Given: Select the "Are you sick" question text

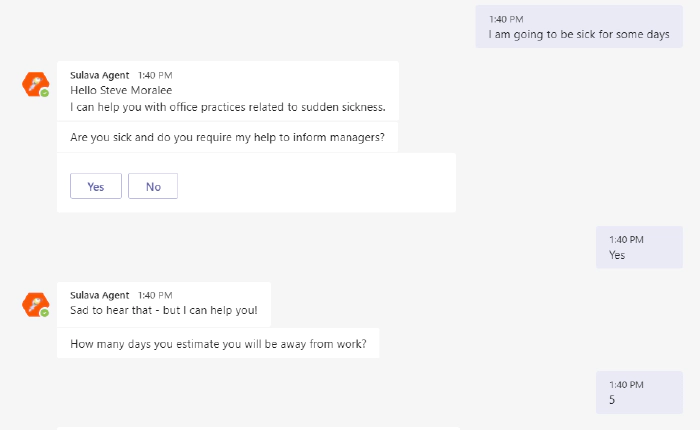Looking at the screenshot, I should [x=227, y=137].
